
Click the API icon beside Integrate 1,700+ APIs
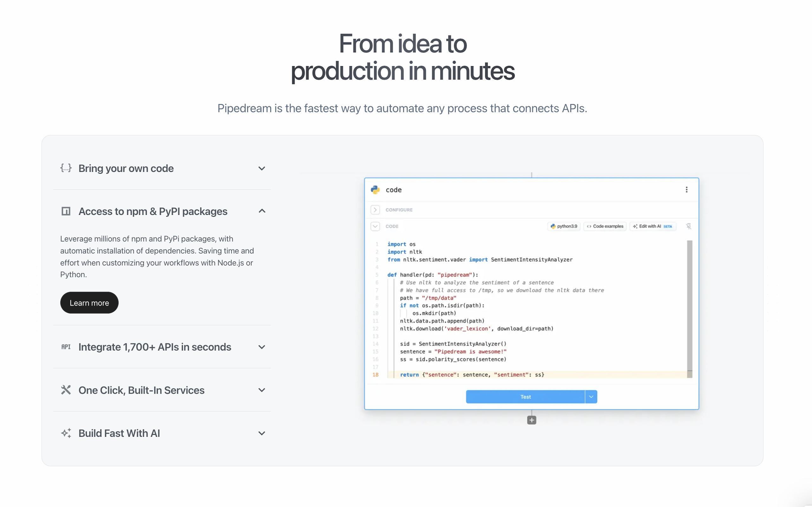coord(66,347)
